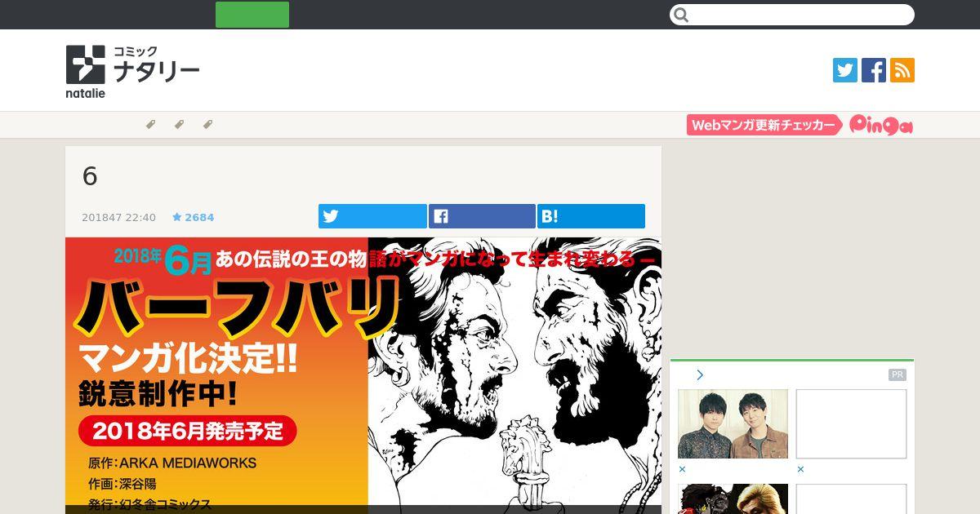The width and height of the screenshot is (980, 514).
Task: Click the green button in top bar
Action: (252, 15)
